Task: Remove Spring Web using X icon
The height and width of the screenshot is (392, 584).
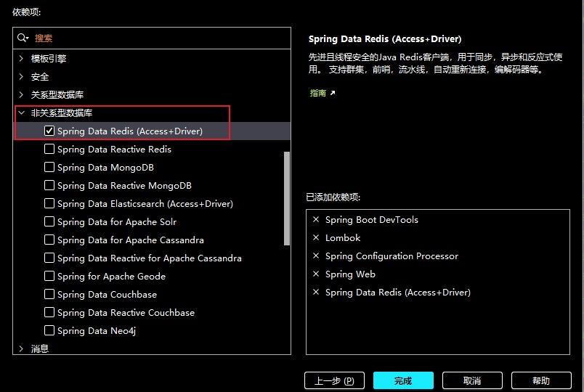Action: (x=316, y=274)
